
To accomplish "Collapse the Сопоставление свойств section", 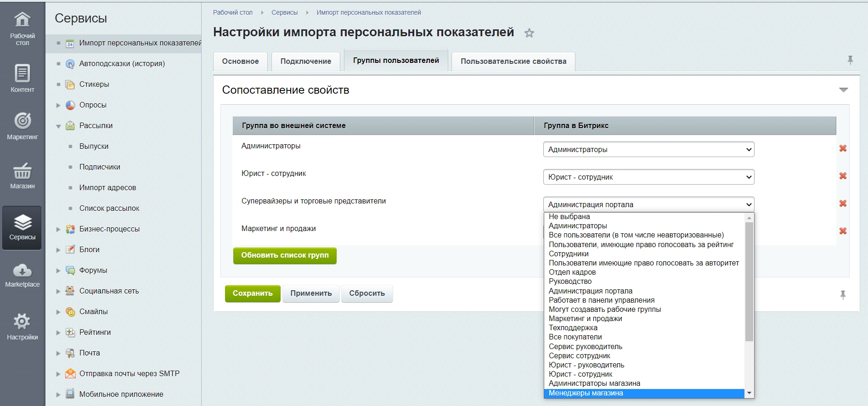I will [x=843, y=90].
